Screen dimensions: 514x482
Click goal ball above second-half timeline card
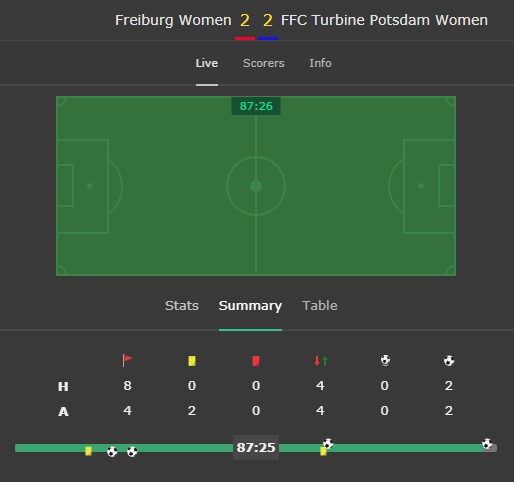tap(328, 443)
